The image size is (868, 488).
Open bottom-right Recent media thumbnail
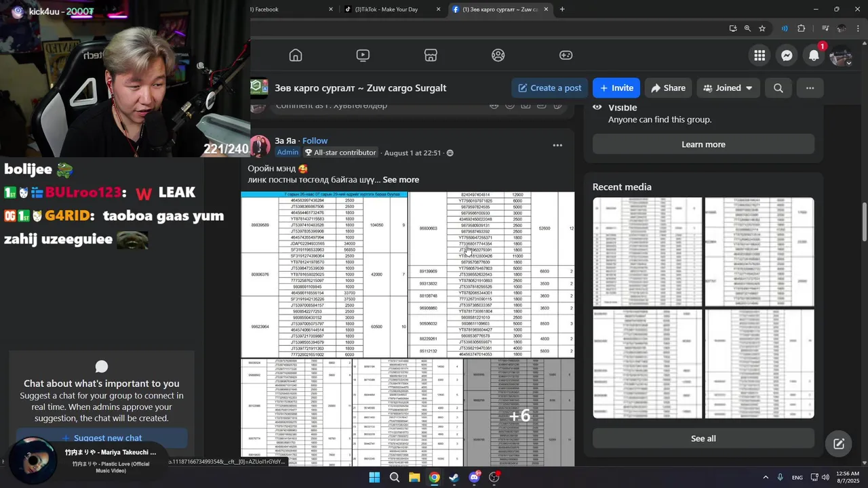tap(759, 364)
